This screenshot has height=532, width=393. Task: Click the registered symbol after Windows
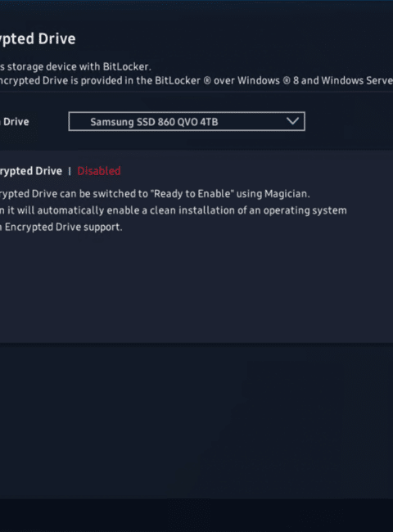tap(287, 81)
